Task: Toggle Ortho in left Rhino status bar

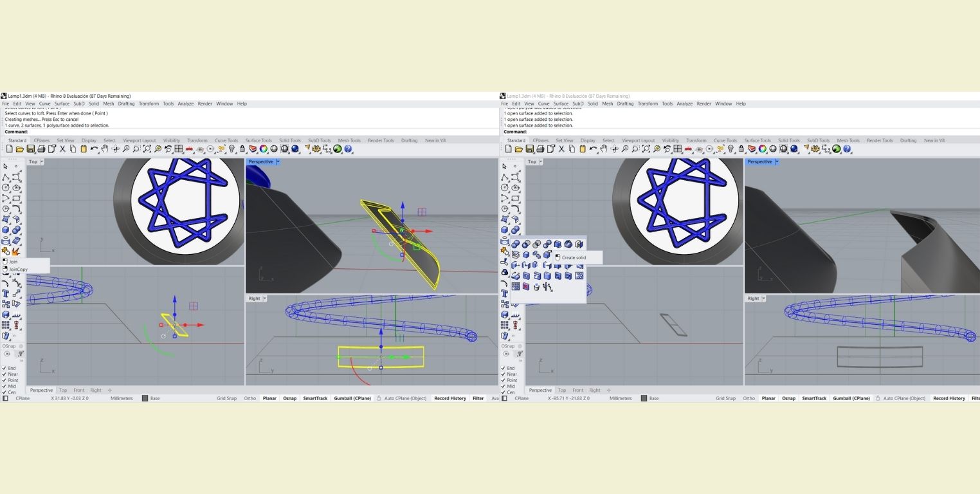Action: click(250, 398)
